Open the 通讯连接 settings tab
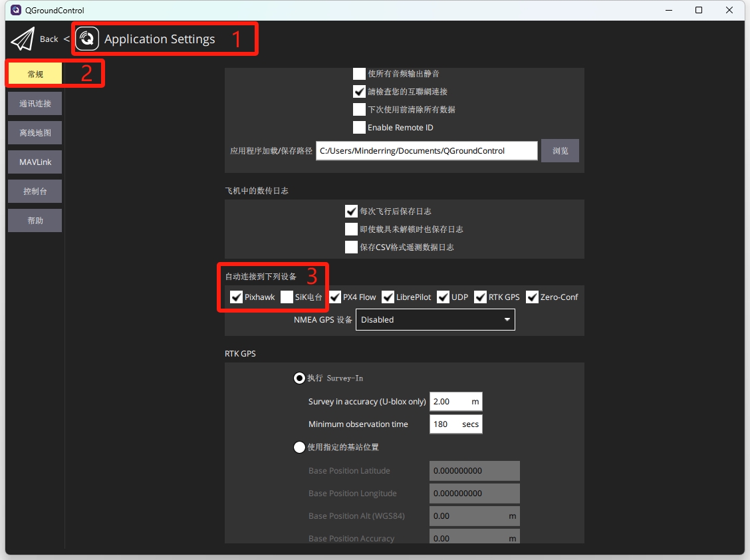Viewport: 750px width, 560px height. click(x=35, y=103)
